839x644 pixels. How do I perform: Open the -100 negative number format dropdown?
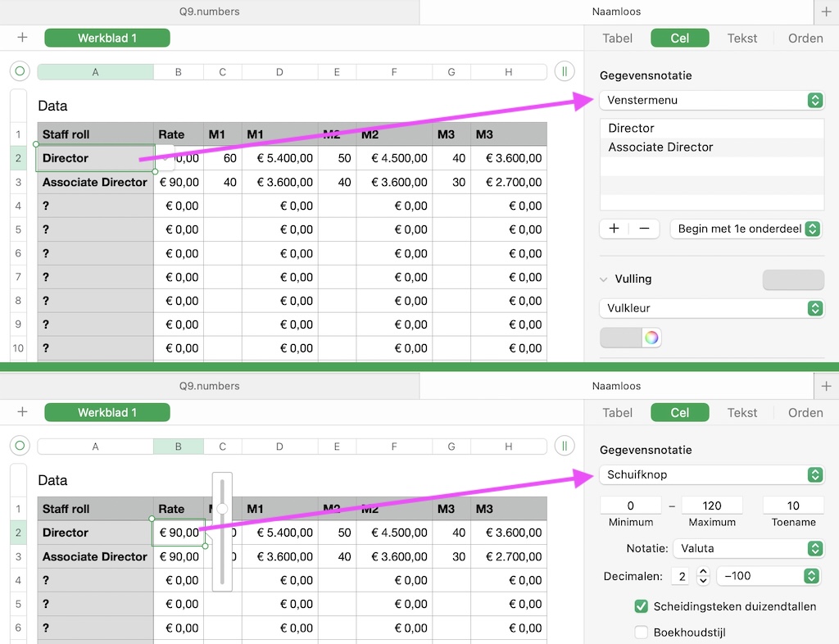tap(769, 576)
